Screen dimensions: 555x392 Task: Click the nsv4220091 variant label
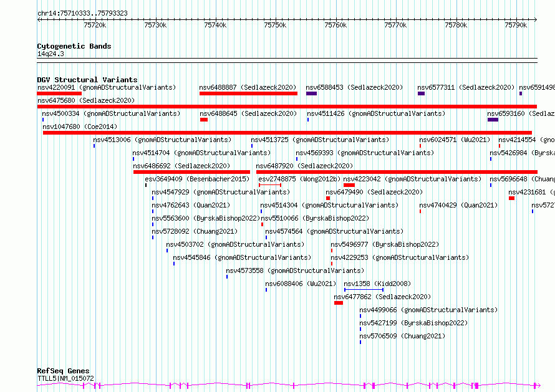pos(107,87)
